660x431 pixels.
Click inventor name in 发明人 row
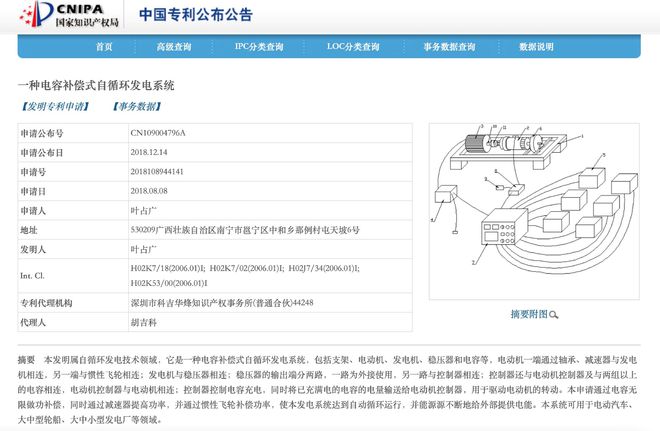[x=143, y=249]
